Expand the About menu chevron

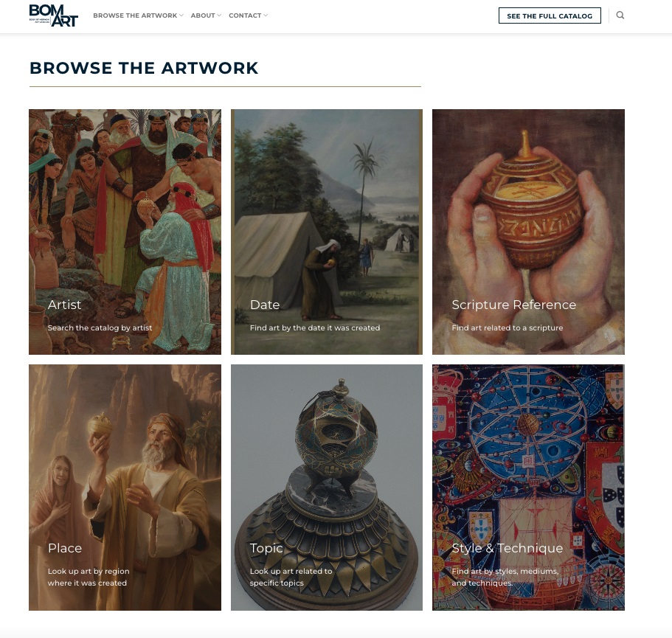(x=219, y=15)
